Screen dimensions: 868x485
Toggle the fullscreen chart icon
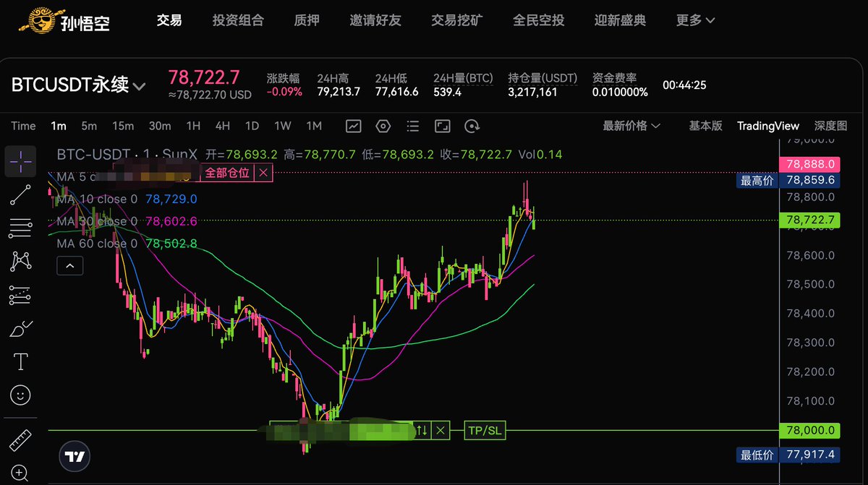442,126
